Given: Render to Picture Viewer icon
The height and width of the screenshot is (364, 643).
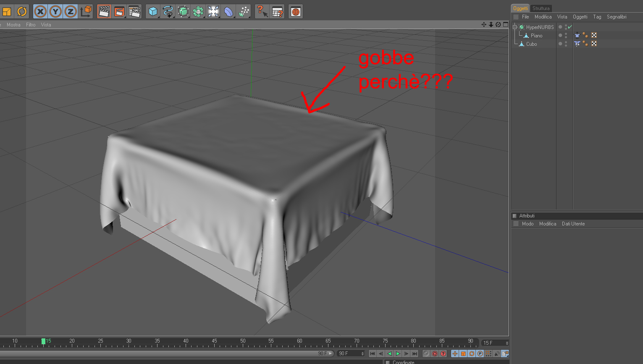Looking at the screenshot, I should (x=119, y=11).
